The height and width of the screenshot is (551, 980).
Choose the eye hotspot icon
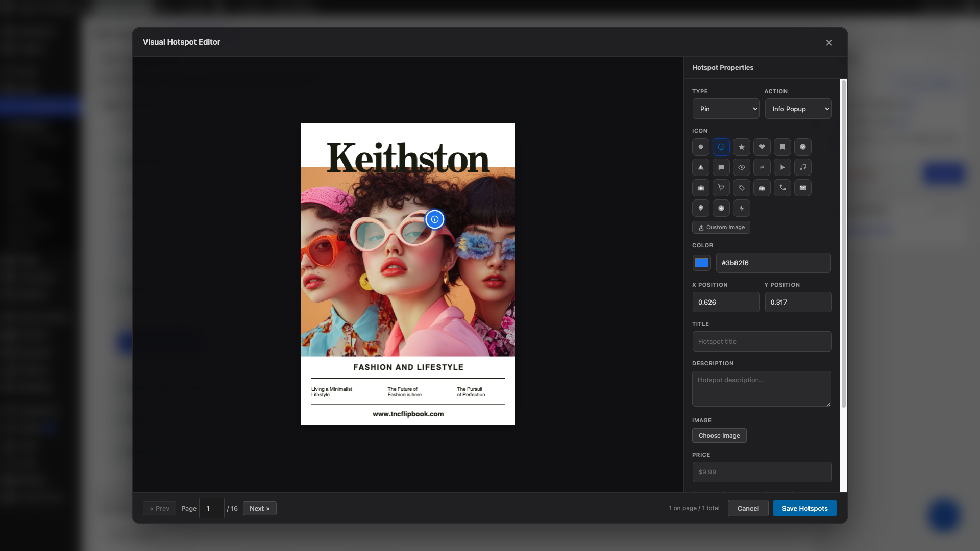(742, 167)
